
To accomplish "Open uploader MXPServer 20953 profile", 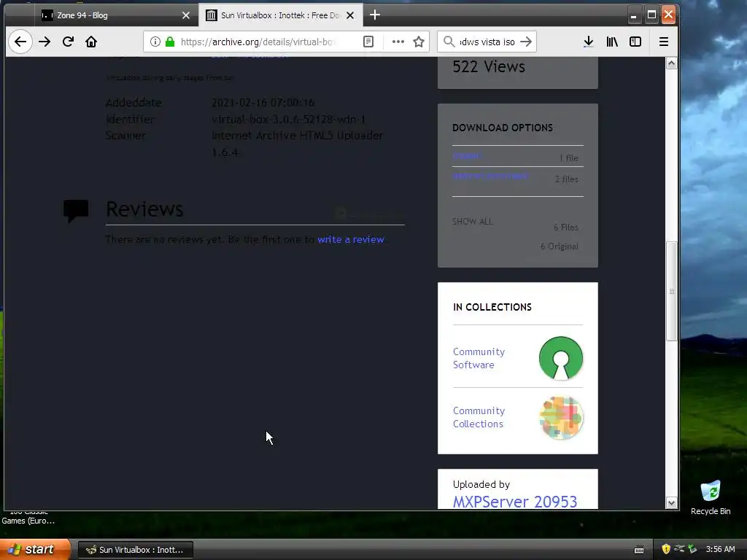I will pos(515,502).
